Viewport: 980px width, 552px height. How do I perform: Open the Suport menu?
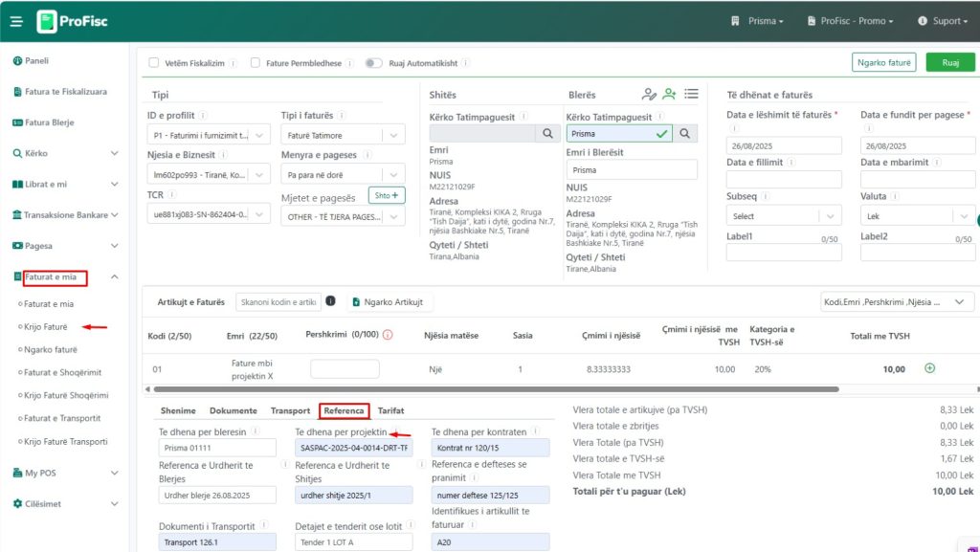(x=943, y=21)
